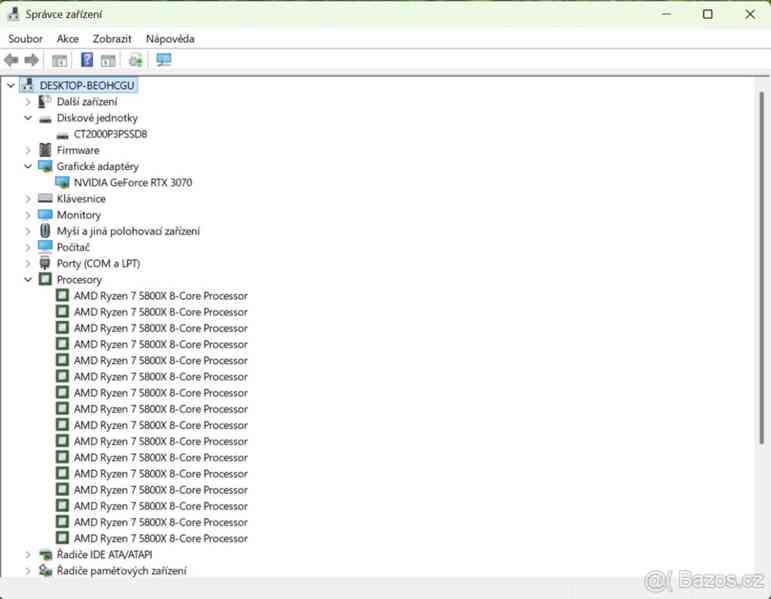The image size is (771, 599).
Task: Select first AMD Ryzen 7 5800X entry under Procesory
Action: point(161,296)
